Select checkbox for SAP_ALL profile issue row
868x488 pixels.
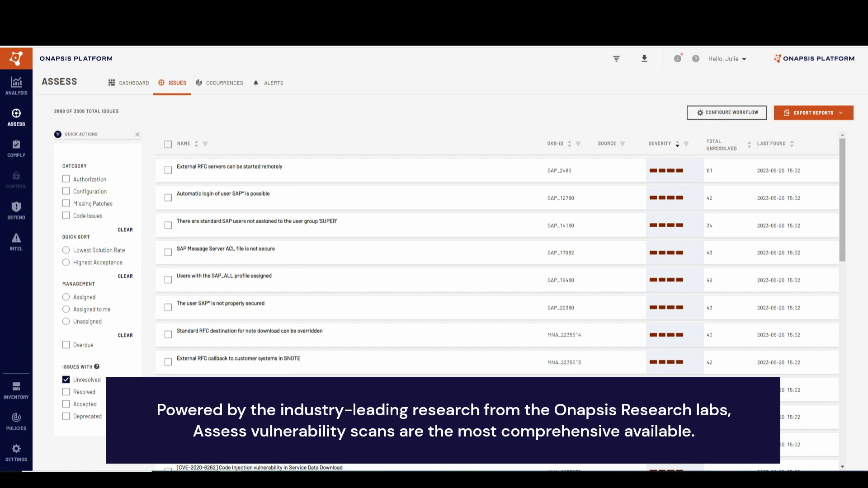(x=168, y=280)
